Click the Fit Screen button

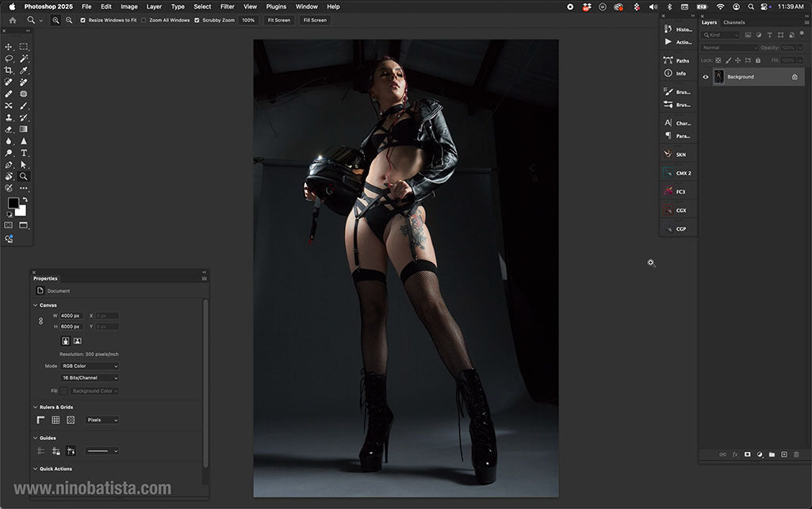278,20
